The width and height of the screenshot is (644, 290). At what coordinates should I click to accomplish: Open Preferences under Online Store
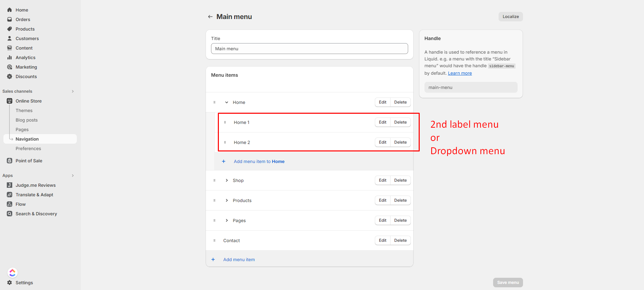pos(28,148)
